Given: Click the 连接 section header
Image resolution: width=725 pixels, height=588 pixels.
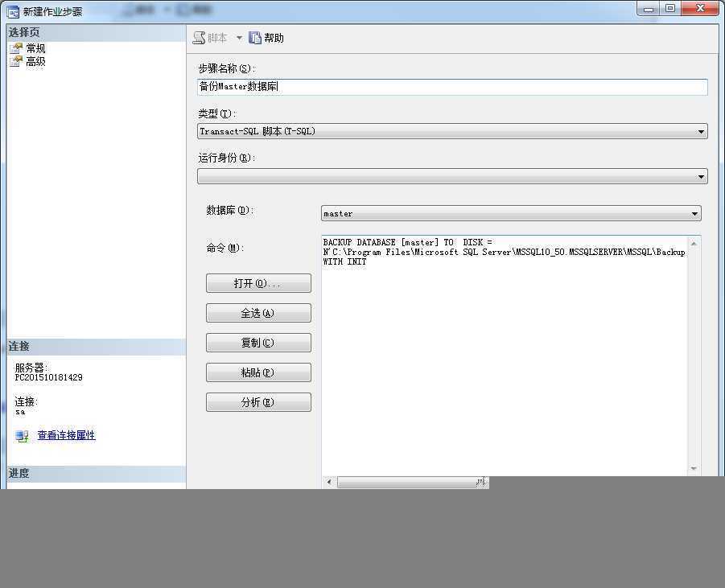Looking at the screenshot, I should click(97, 346).
